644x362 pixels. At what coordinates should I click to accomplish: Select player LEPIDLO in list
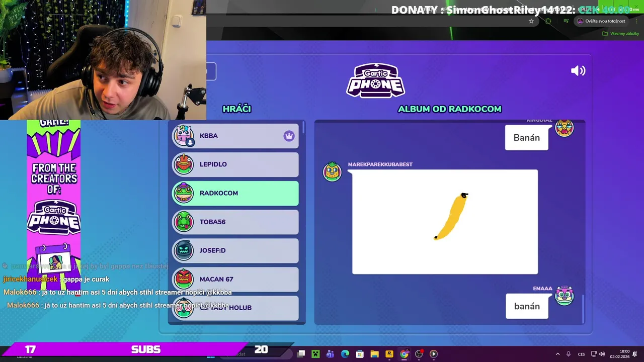click(x=235, y=164)
